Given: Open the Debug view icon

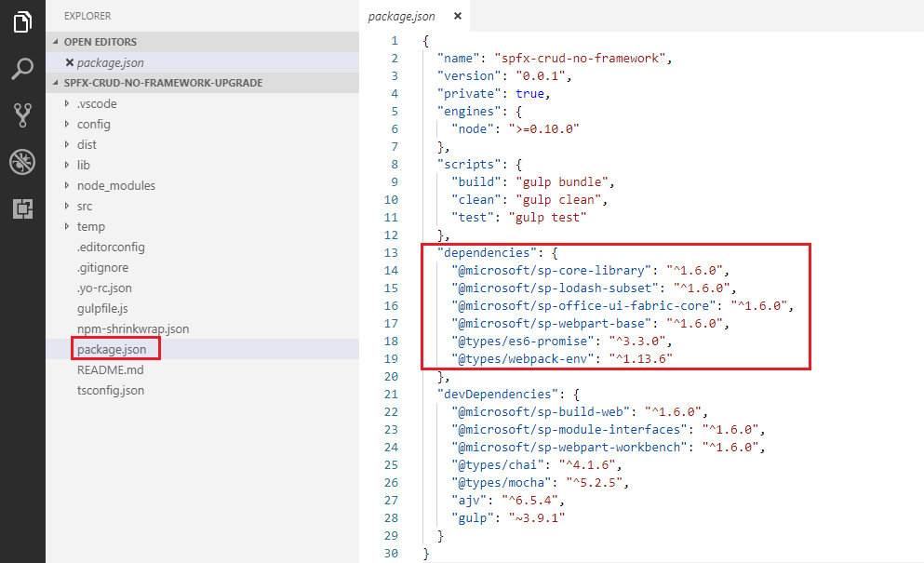Looking at the screenshot, I should [x=22, y=162].
